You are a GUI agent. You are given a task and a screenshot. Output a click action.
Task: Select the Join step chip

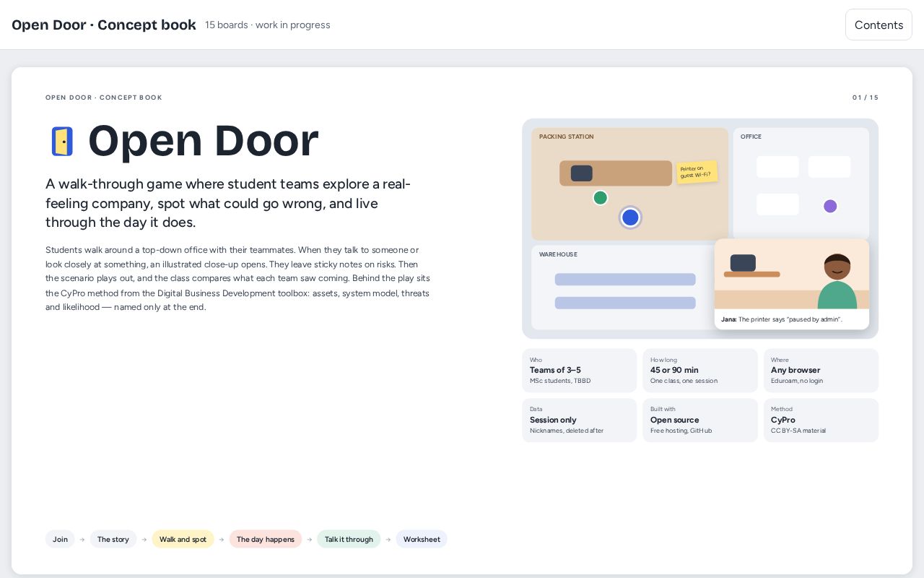point(60,539)
